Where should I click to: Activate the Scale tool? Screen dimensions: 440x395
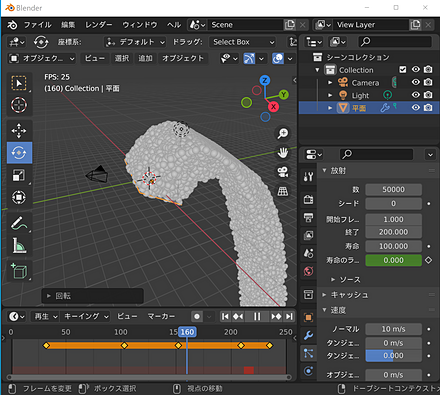(19, 175)
